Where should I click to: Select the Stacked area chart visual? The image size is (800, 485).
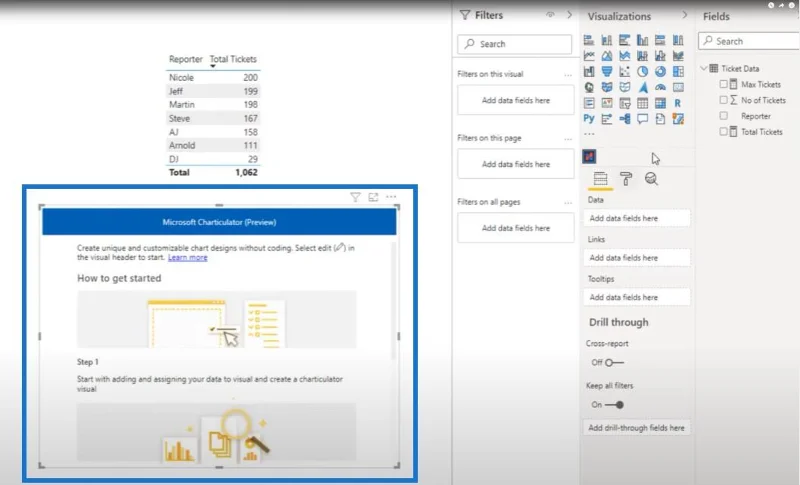coord(624,56)
